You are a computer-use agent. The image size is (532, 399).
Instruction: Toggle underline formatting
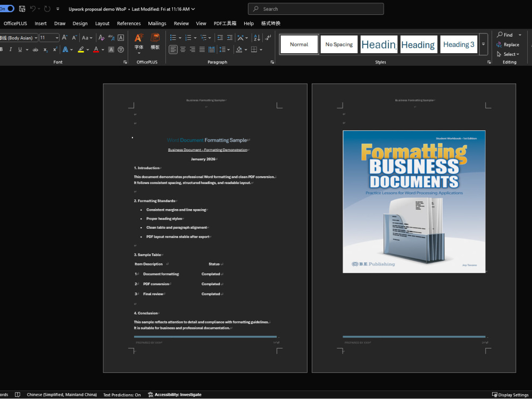pos(20,49)
